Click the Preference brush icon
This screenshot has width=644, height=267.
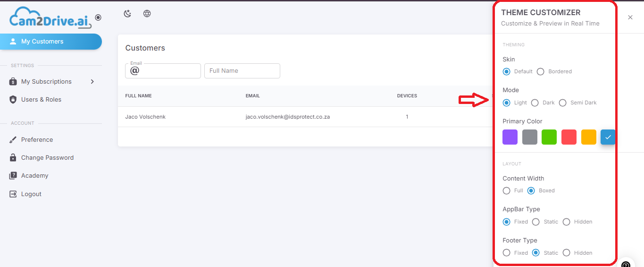13,140
